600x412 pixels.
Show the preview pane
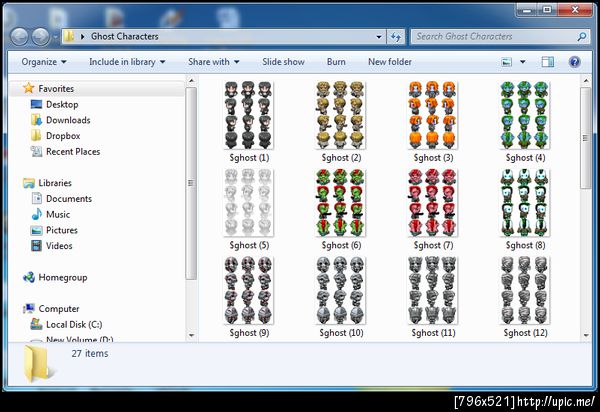[548, 62]
